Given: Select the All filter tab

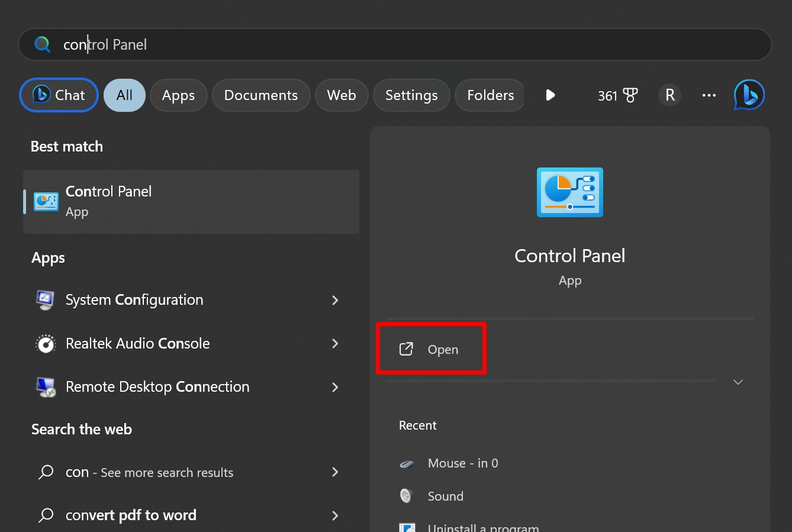Looking at the screenshot, I should point(124,95).
